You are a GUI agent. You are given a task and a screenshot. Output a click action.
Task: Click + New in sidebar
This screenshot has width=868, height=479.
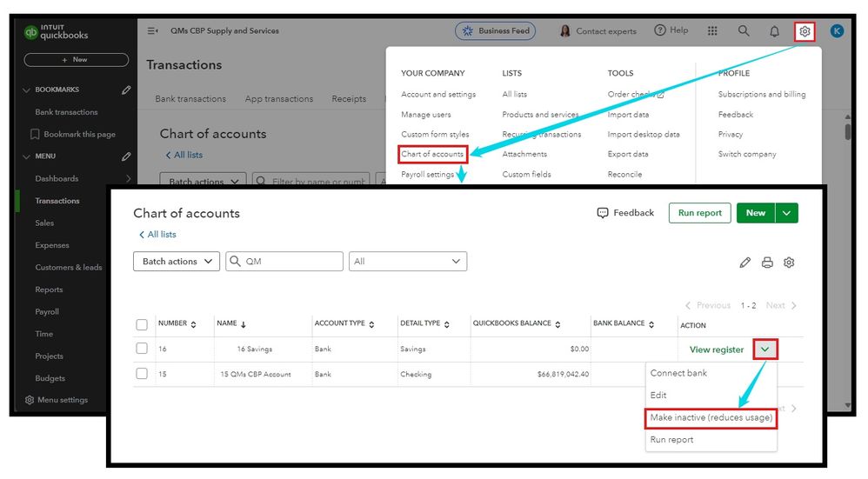[x=77, y=60]
